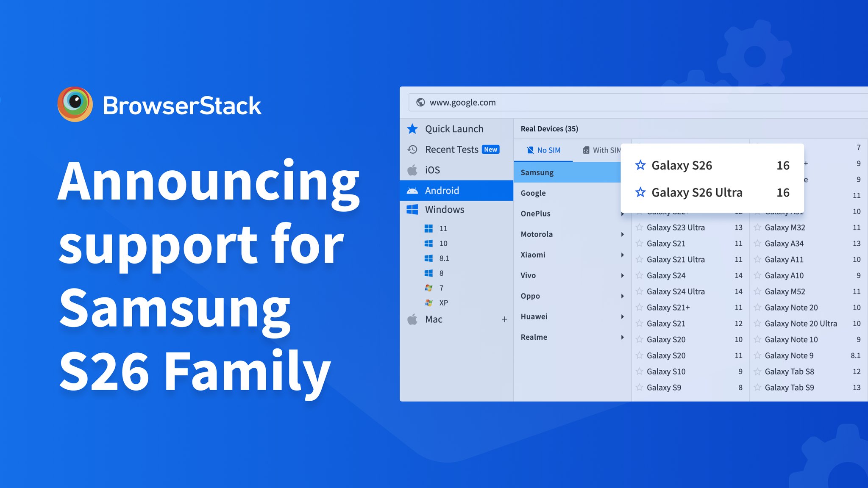The width and height of the screenshot is (868, 488).
Task: Click the globe icon in the URL bar
Action: (420, 102)
